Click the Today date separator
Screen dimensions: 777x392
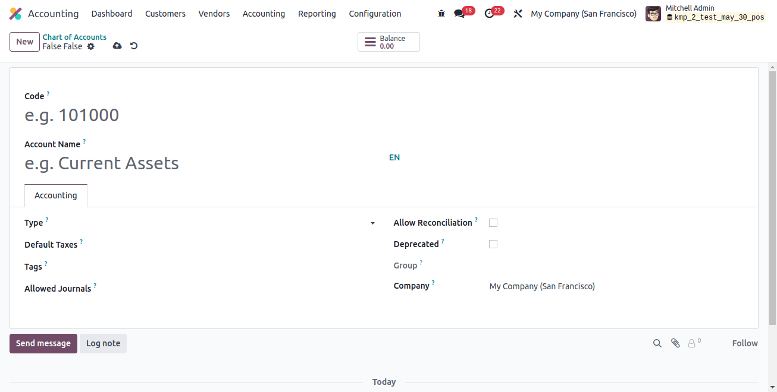(x=384, y=382)
